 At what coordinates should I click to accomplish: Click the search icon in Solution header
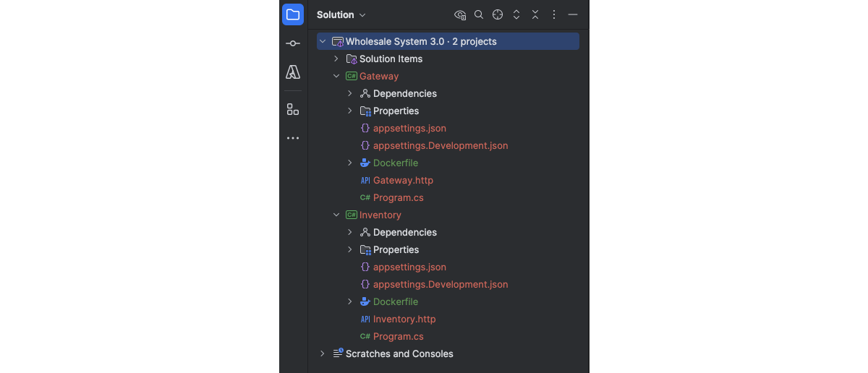479,14
